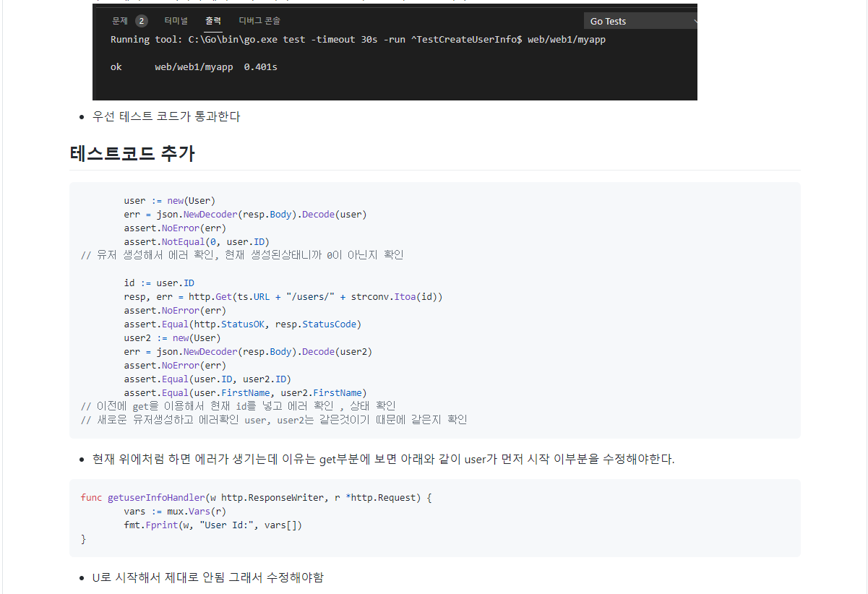Image resolution: width=868 pixels, height=594 pixels.
Task: Click the problems count badge showing 2
Action: tap(142, 21)
